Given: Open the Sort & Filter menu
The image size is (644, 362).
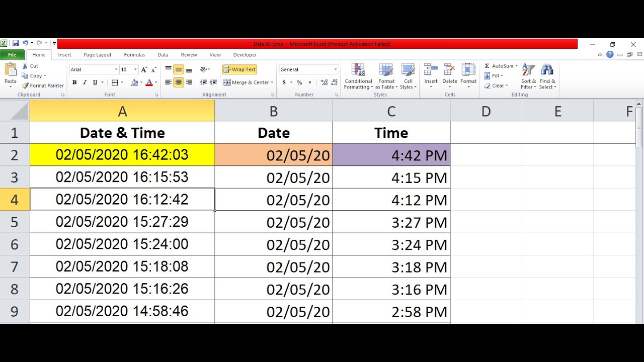Looking at the screenshot, I should click(x=528, y=76).
